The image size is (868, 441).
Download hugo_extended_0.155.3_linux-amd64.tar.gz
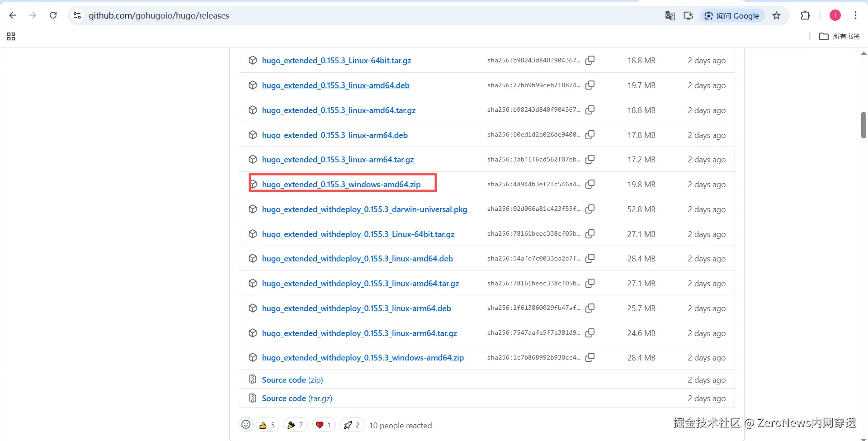tap(339, 110)
